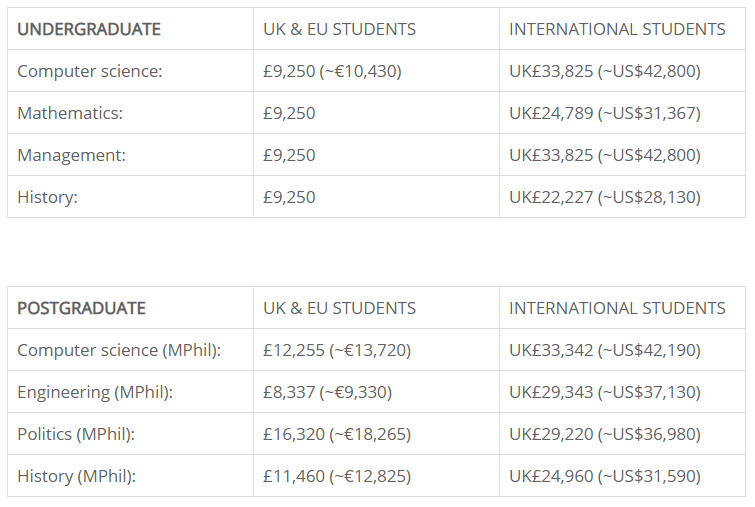Click the £16,320 Politics fee cell

click(x=337, y=434)
